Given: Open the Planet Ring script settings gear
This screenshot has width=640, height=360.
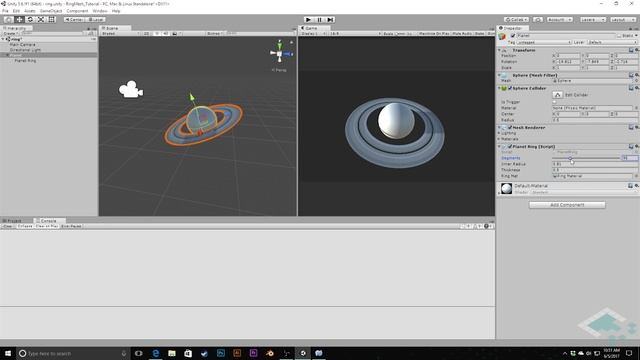Looking at the screenshot, I should point(636,146).
